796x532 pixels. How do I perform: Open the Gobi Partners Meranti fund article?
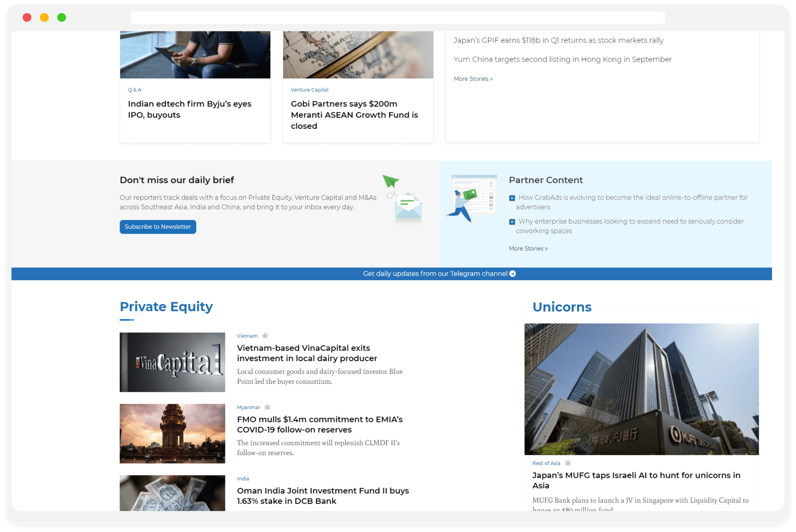click(354, 115)
